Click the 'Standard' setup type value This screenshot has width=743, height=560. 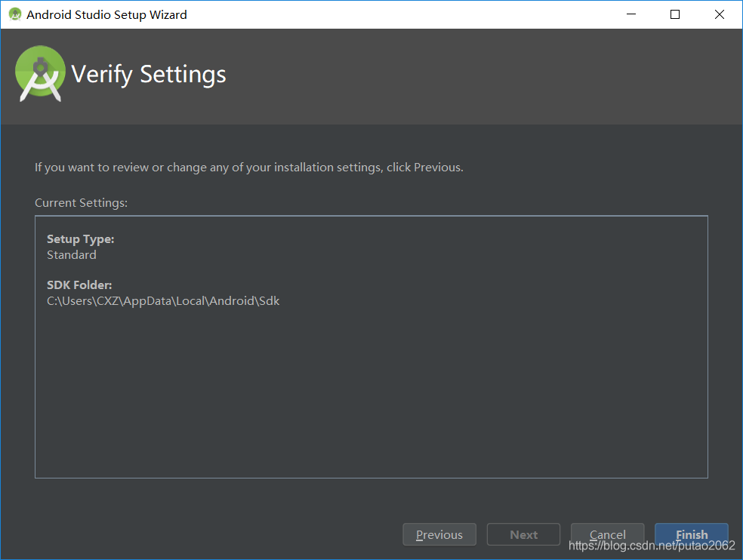[72, 255]
